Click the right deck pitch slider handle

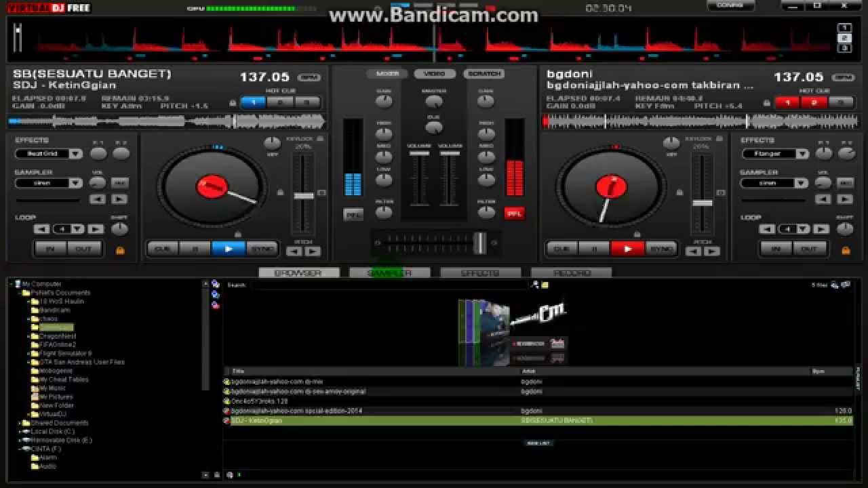(702, 203)
